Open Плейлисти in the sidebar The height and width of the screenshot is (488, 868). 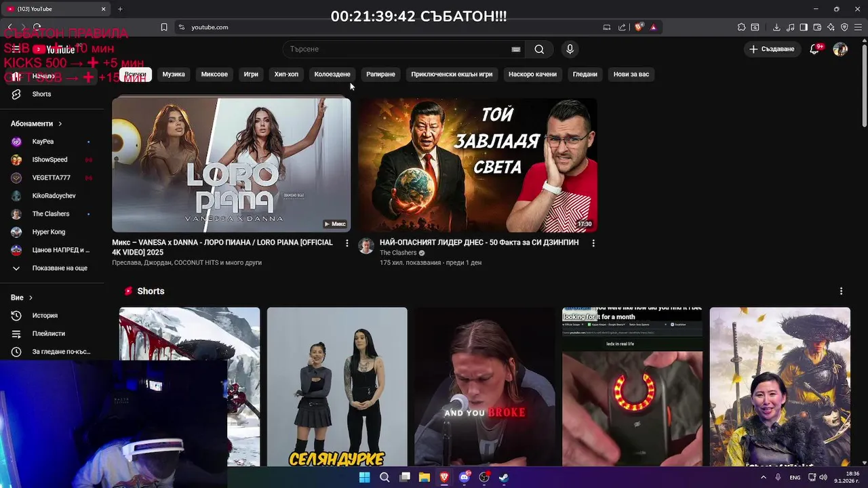point(53,333)
